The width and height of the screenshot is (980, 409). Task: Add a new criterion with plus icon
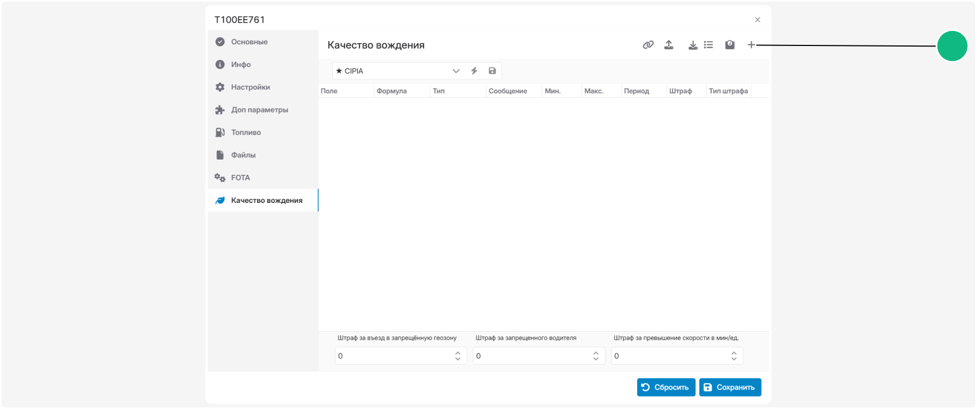pyautogui.click(x=751, y=45)
